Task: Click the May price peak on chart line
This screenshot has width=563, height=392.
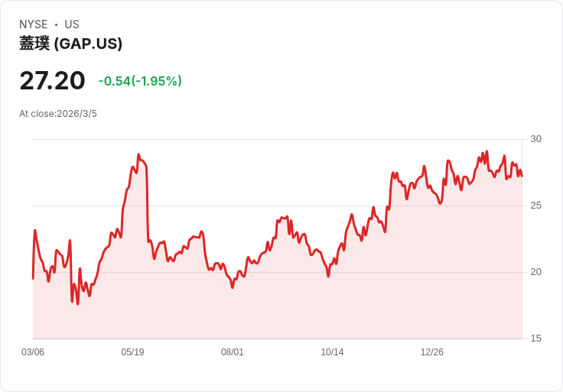Action: point(138,155)
